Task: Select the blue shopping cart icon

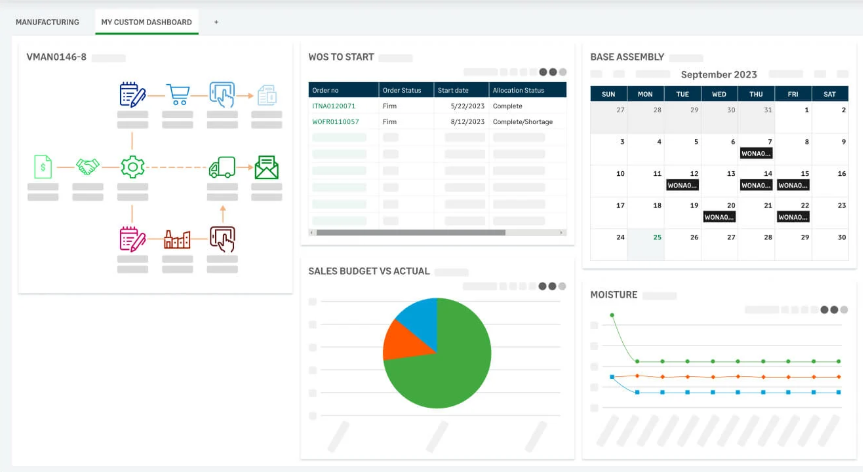Action: (178, 95)
